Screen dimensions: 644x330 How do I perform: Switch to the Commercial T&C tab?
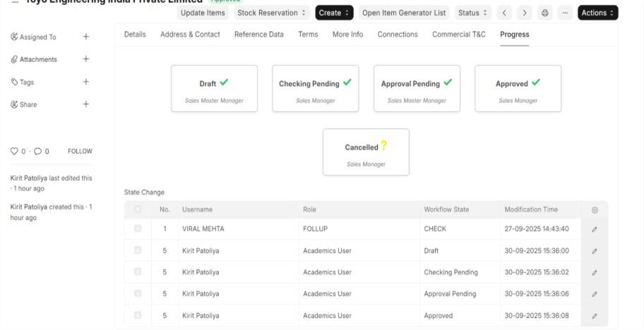pos(459,35)
